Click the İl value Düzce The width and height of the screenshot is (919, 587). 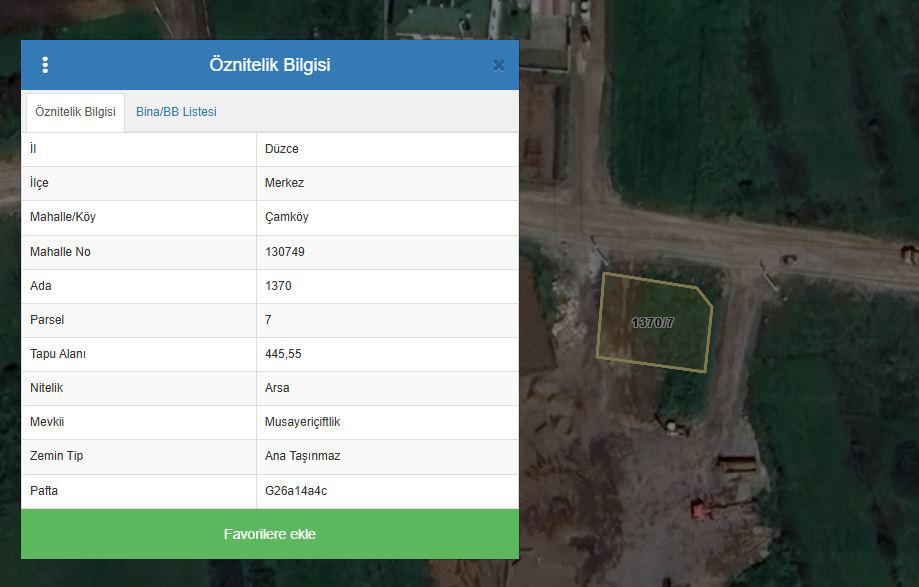click(282, 149)
